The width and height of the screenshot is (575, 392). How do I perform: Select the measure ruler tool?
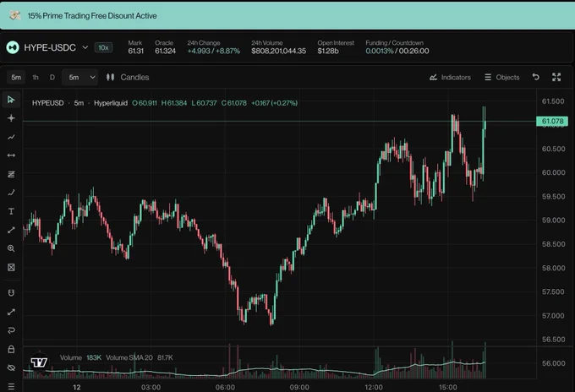11,230
